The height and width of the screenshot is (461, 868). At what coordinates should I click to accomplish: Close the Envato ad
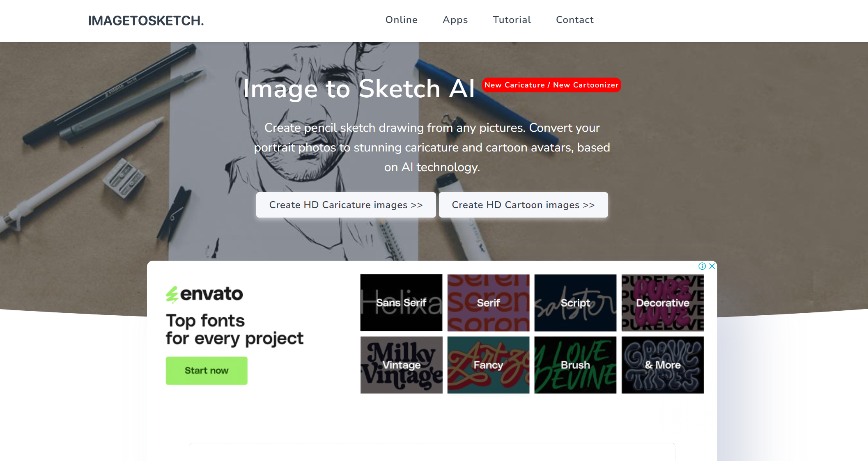[x=712, y=266]
